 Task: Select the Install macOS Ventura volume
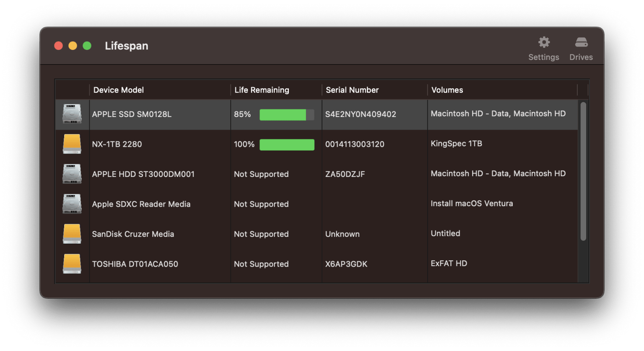[x=472, y=204]
